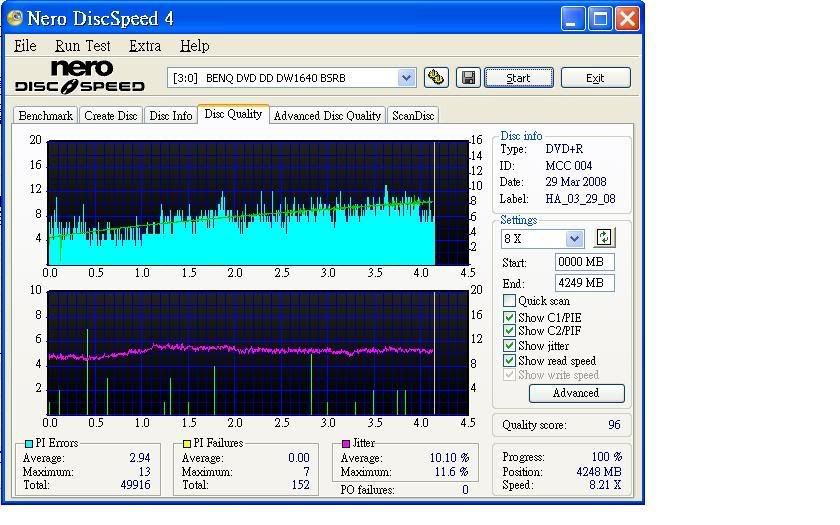Click the PI Errors graph area
Viewport: 840px width, 525px height.
(258, 202)
